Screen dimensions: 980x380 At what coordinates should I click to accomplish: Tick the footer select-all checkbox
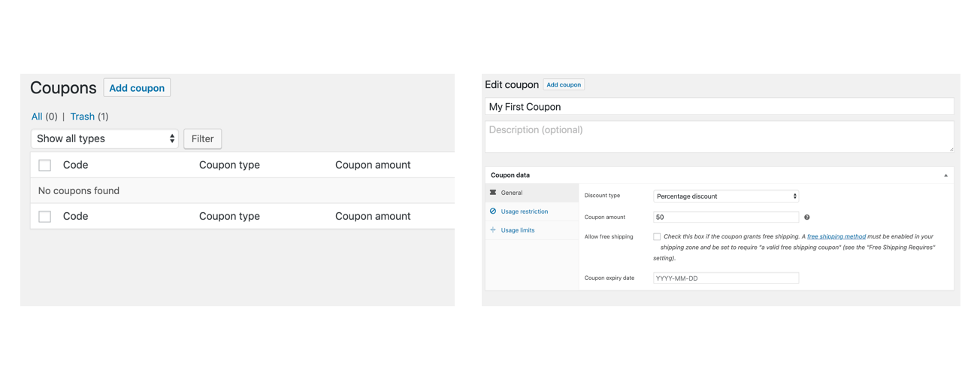pos(45,217)
